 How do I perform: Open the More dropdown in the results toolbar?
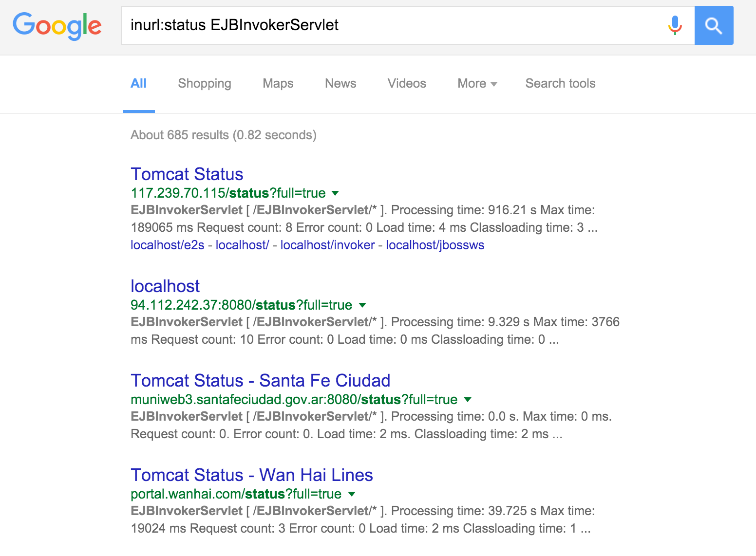pos(476,83)
